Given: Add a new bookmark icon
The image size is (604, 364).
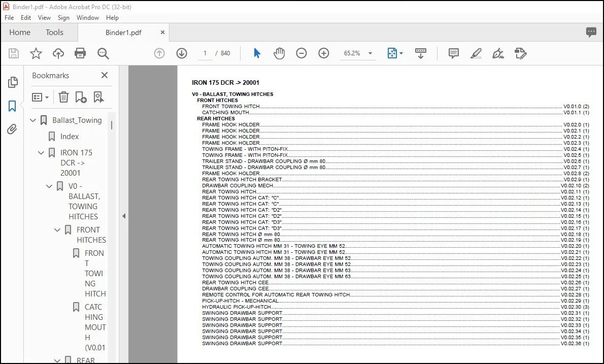Looking at the screenshot, I should [x=81, y=97].
